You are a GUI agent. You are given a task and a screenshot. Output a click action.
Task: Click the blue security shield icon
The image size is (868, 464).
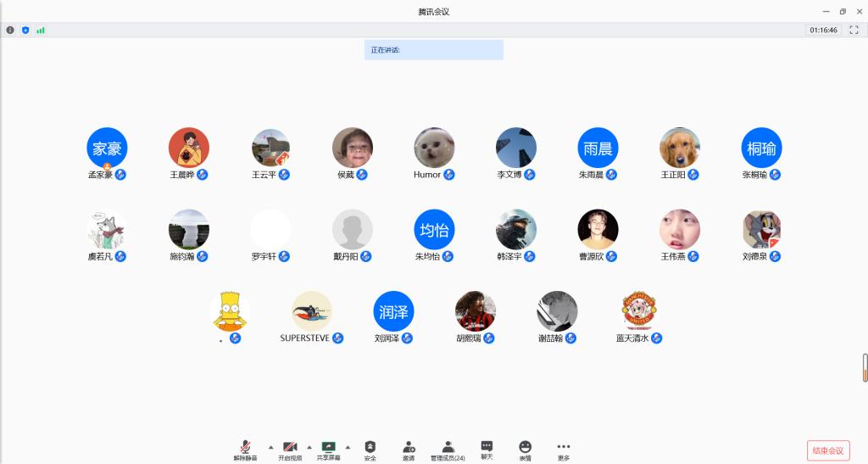(25, 30)
